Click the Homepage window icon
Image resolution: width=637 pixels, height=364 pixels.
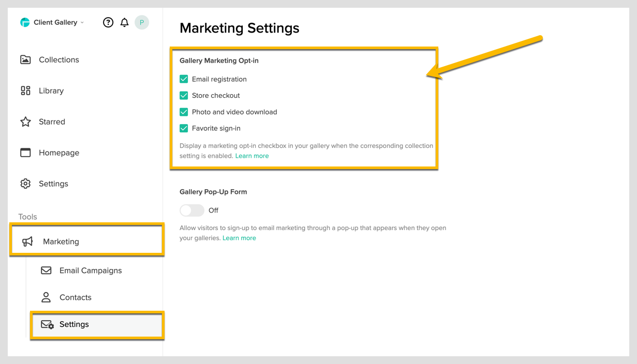click(x=25, y=153)
